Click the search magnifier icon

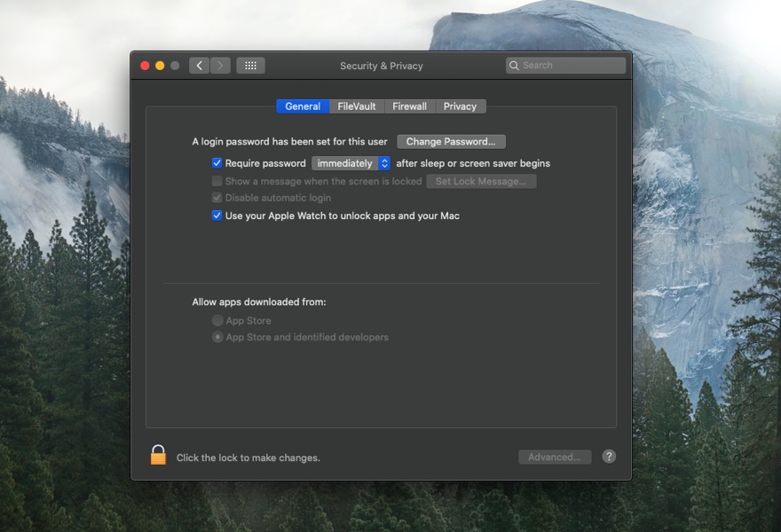[514, 66]
